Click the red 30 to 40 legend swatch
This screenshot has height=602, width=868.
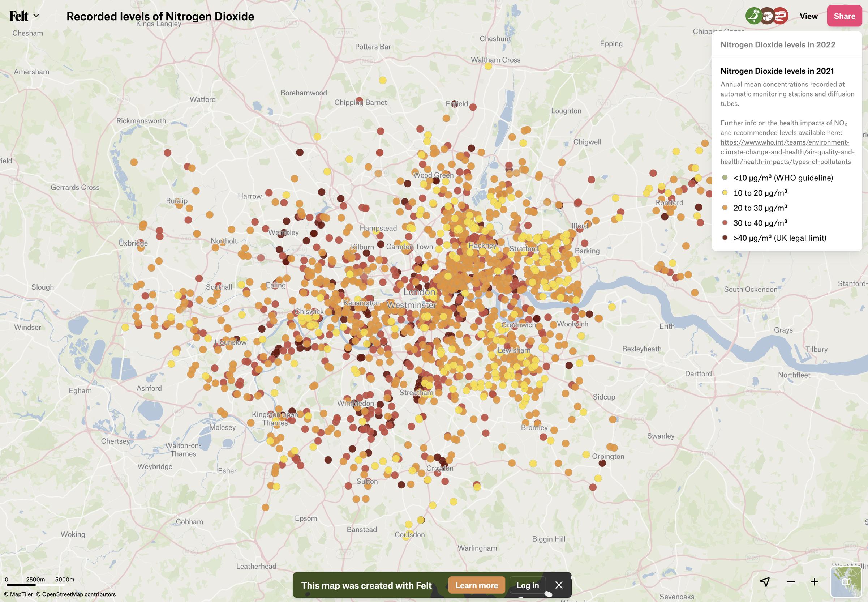(725, 223)
